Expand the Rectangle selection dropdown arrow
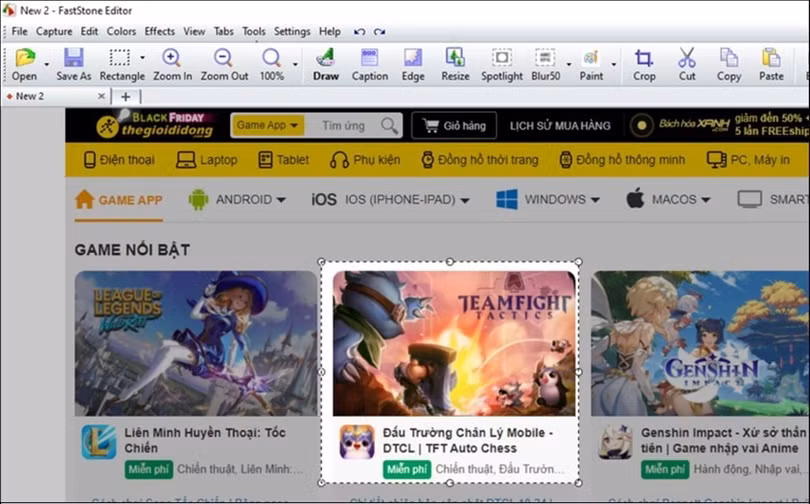Image resolution: width=810 pixels, height=504 pixels. pos(142,58)
